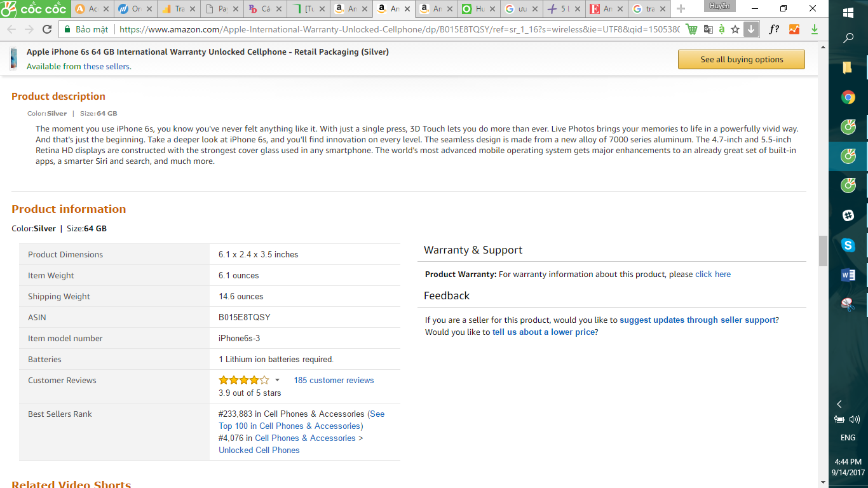Click warranty 'click here' link
This screenshot has height=488, width=868.
713,274
